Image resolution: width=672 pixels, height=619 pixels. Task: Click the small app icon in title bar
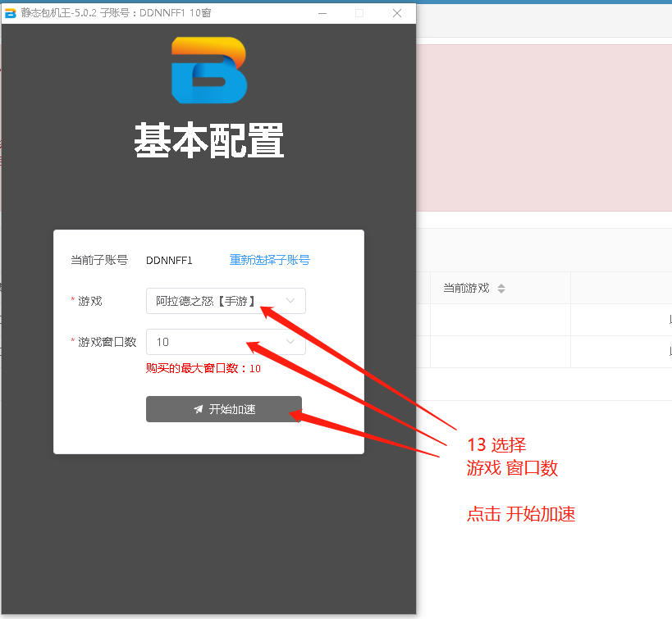pyautogui.click(x=11, y=13)
